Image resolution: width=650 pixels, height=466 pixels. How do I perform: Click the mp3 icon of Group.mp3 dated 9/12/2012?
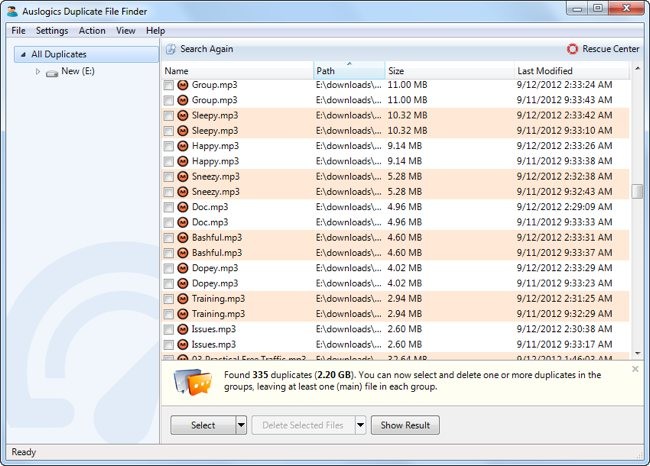tap(182, 85)
